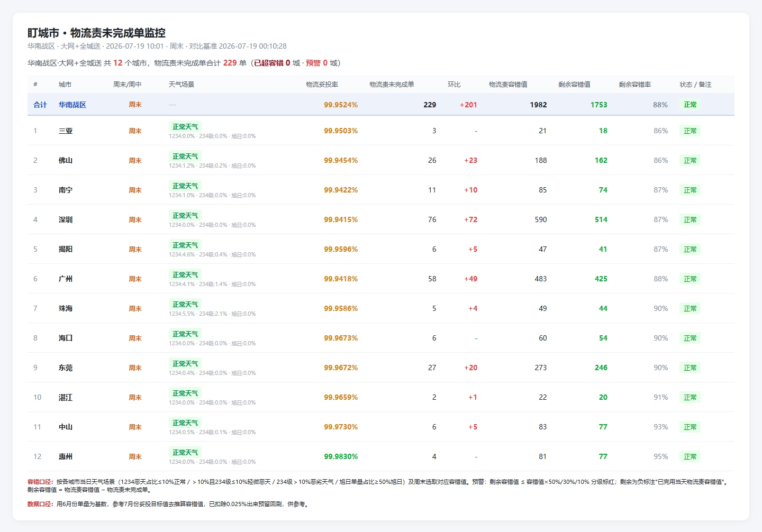Viewport: 762px width, 532px height.
Task: Click the 状态 / 备注 column header
Action: point(695,85)
